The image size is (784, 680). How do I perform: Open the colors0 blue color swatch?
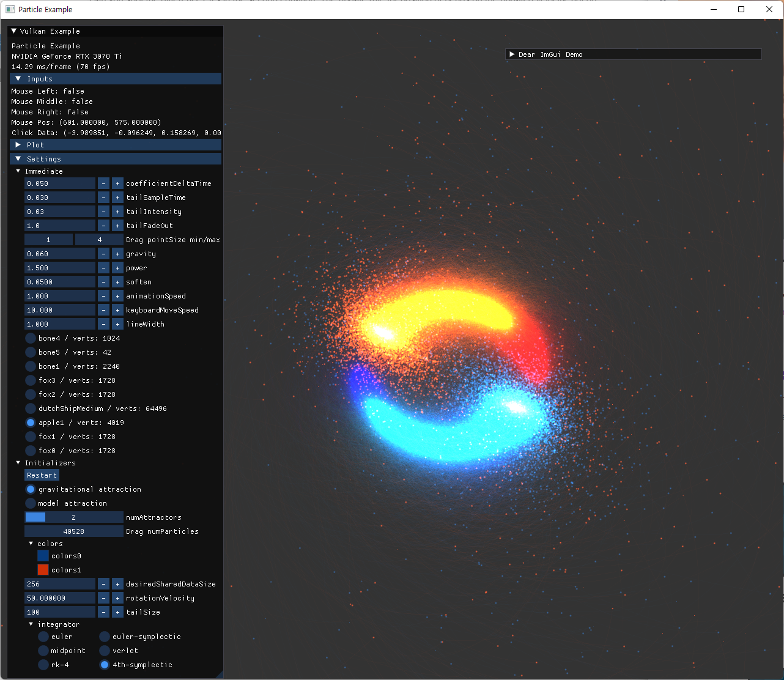pyautogui.click(x=43, y=556)
